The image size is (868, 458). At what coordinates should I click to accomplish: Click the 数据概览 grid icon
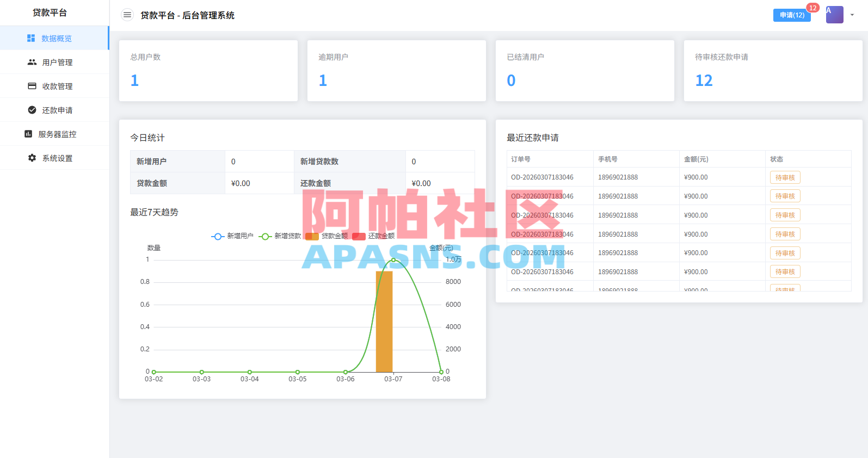[x=31, y=38]
